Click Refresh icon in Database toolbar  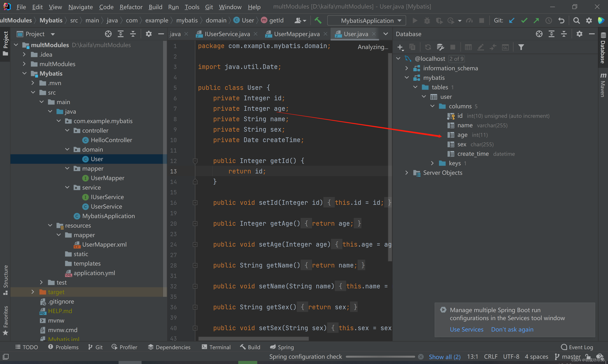point(428,47)
